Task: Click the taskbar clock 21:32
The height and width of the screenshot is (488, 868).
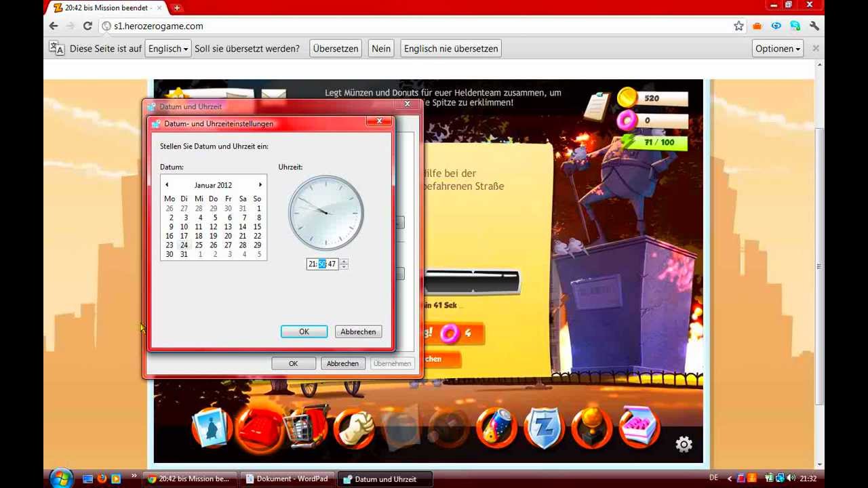Action: [808, 479]
